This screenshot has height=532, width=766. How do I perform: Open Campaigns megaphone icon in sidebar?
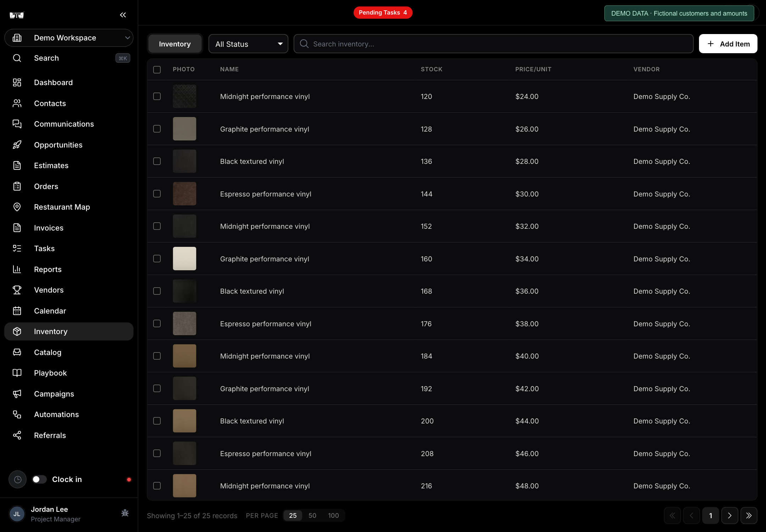tap(17, 394)
